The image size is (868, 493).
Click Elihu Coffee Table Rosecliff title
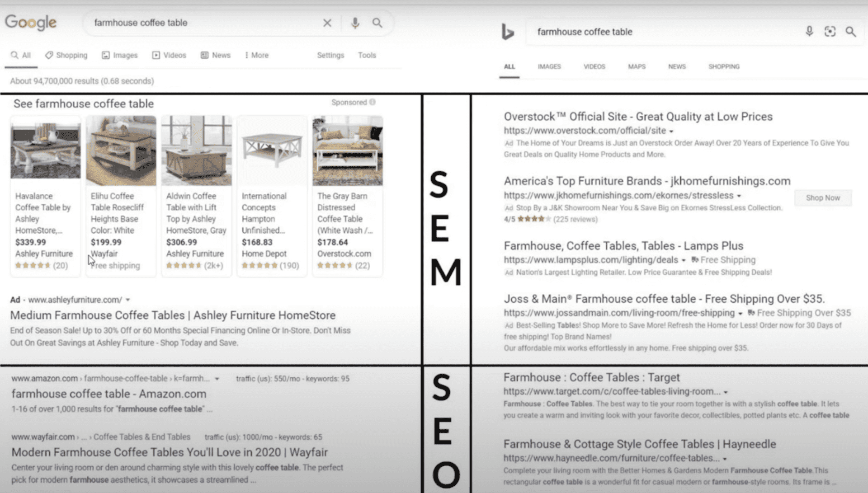coord(117,213)
